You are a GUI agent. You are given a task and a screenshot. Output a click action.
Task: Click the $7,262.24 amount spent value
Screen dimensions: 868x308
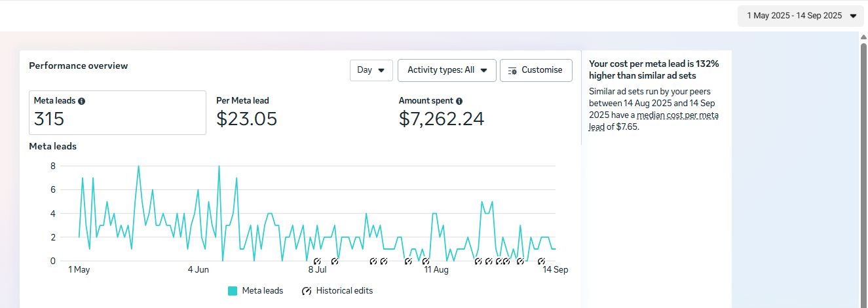tap(442, 119)
